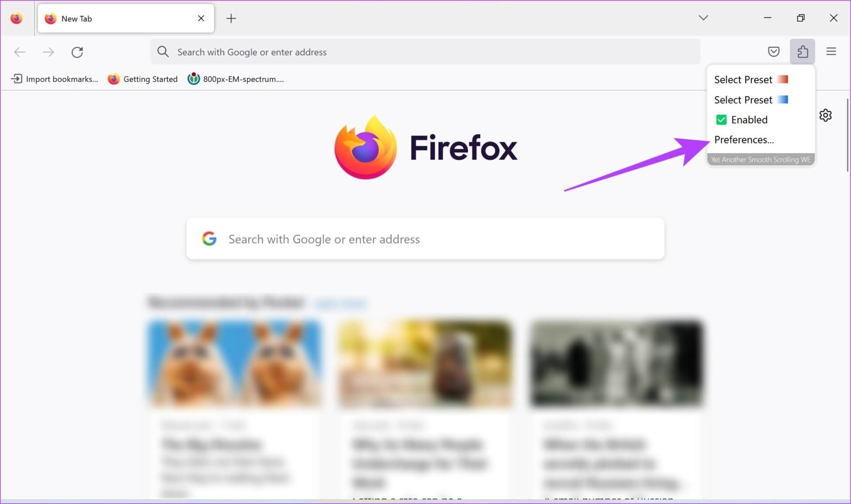Click the navigate back arrow icon
Screen dimensions: 851x504
pos(19,52)
